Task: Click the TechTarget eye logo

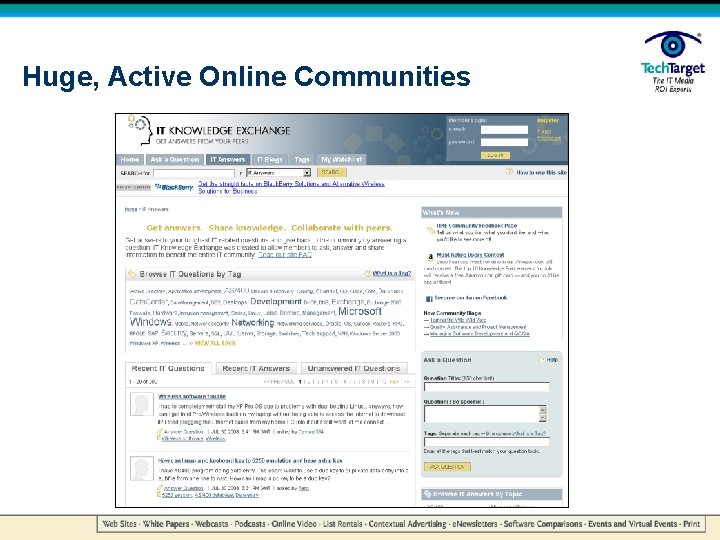Action: (673, 45)
